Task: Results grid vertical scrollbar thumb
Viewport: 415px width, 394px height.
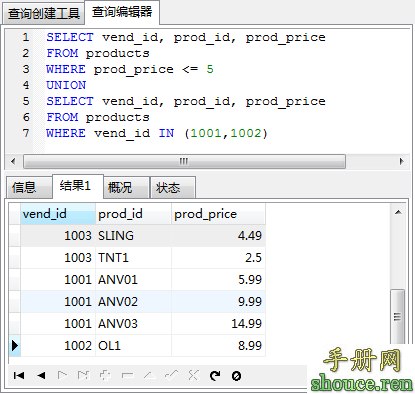Action: [397, 316]
